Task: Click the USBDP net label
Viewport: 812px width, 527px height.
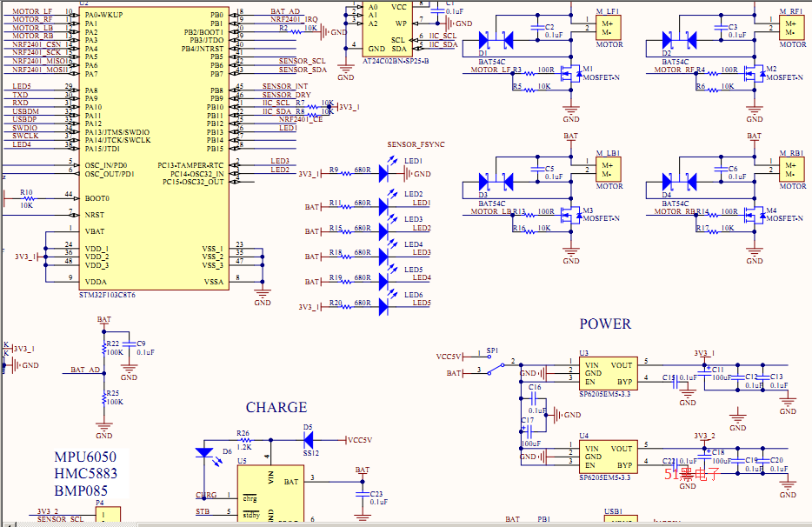Action: (25, 119)
